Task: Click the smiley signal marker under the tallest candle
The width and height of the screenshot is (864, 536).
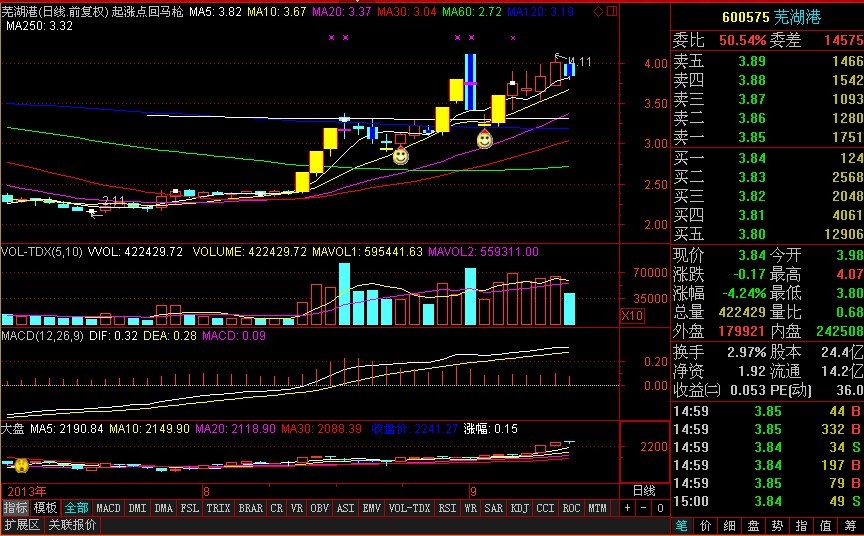Action: [x=484, y=139]
